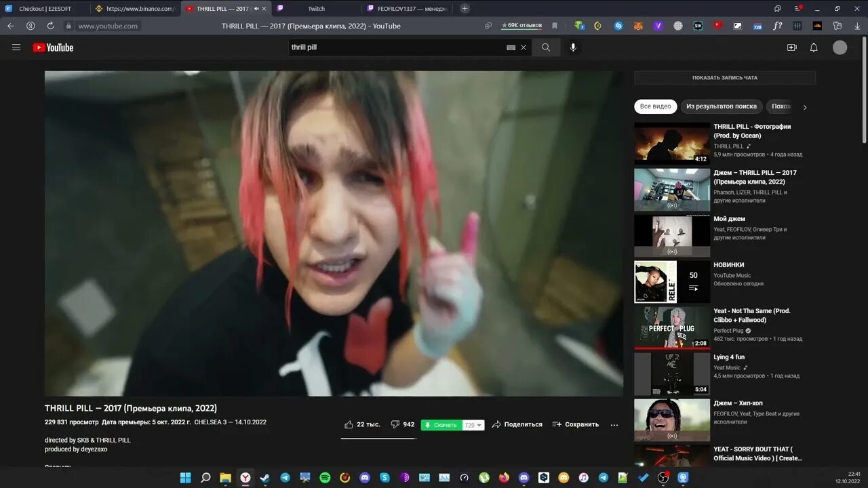Start voice search with the microphone
Image resolution: width=868 pixels, height=488 pixels.
click(573, 47)
